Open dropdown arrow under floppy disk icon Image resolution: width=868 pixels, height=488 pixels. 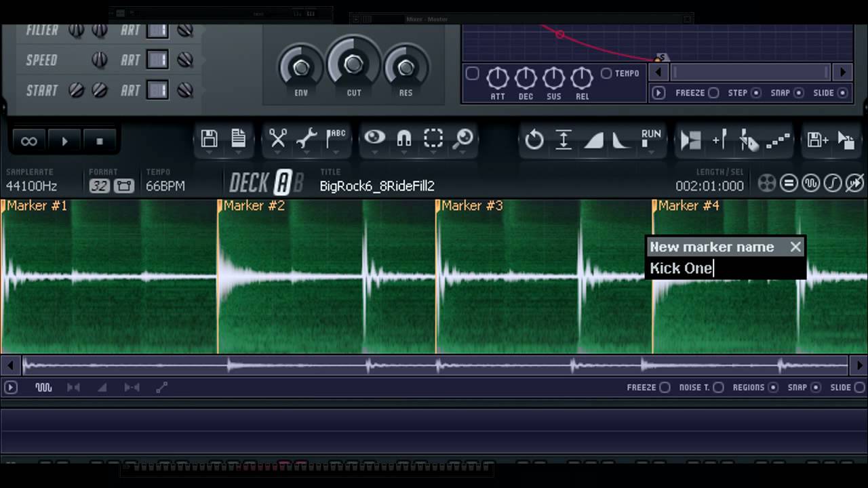(209, 152)
